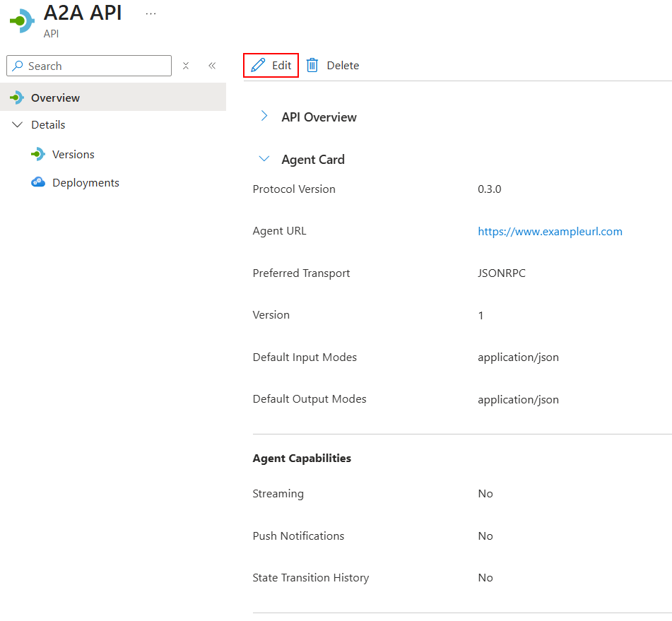Collapse the Agent Card section
Viewport: 672px width, 621px height.
264,159
